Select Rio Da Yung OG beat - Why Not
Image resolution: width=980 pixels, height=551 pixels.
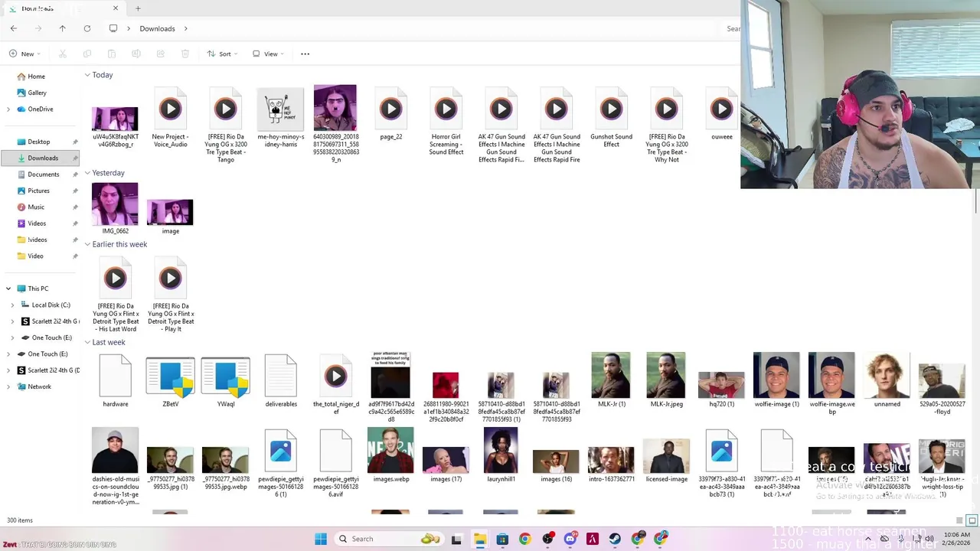pyautogui.click(x=666, y=126)
